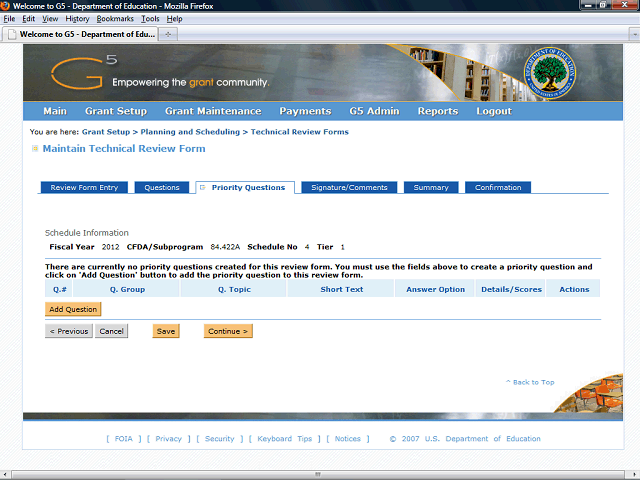Click the Fiscal Year value 2012

click(x=111, y=247)
